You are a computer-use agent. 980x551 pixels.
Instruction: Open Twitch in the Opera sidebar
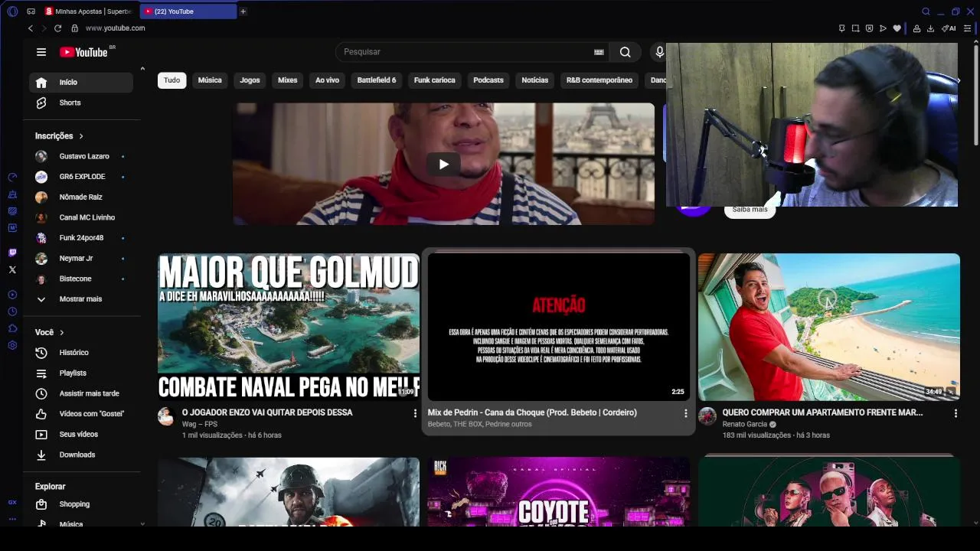tap(12, 253)
